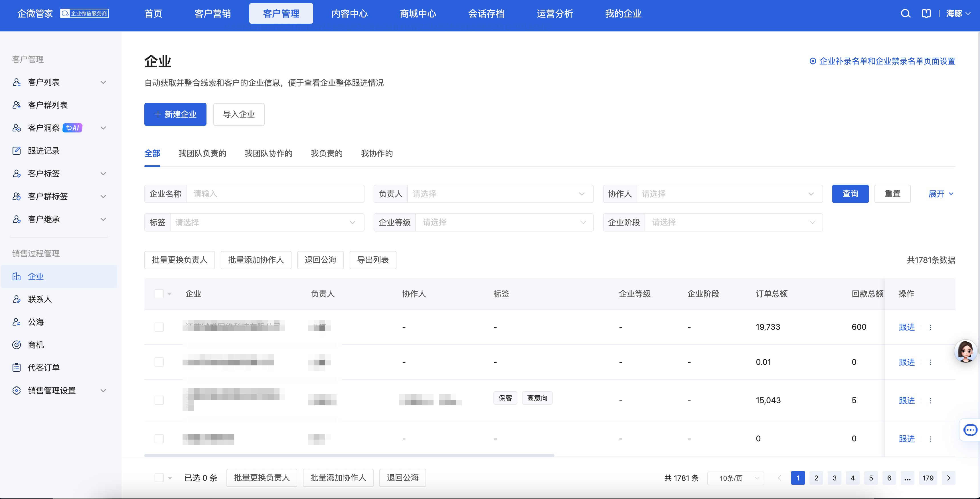This screenshot has width=980, height=499.
Task: Open the chat bubble support widget
Action: [x=970, y=430]
